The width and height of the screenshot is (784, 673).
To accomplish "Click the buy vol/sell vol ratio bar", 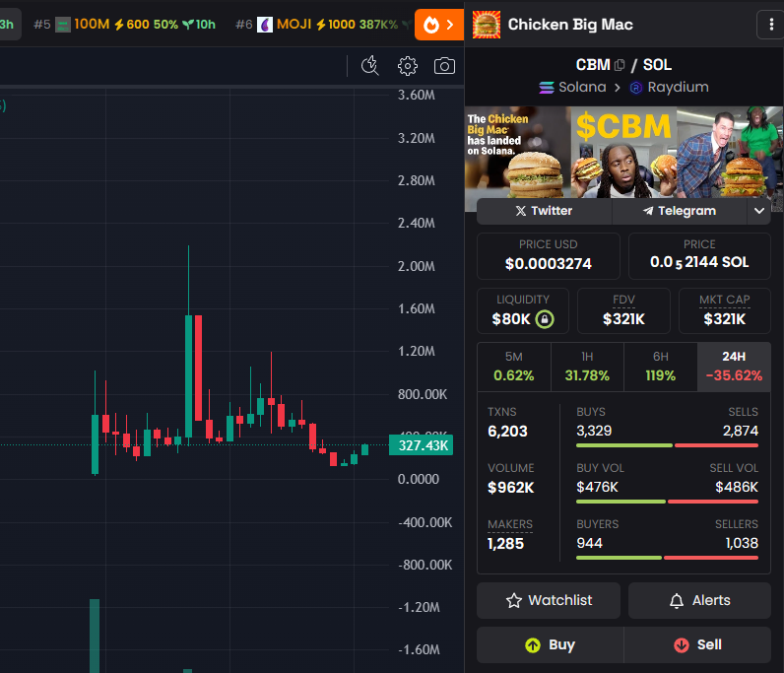I will point(667,502).
